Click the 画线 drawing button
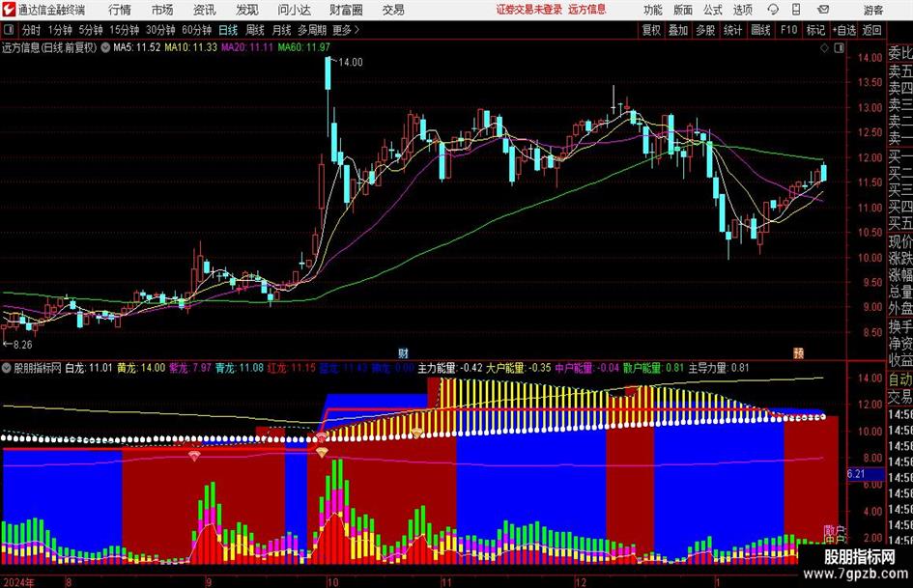The height and width of the screenshot is (588, 913). pos(760,30)
